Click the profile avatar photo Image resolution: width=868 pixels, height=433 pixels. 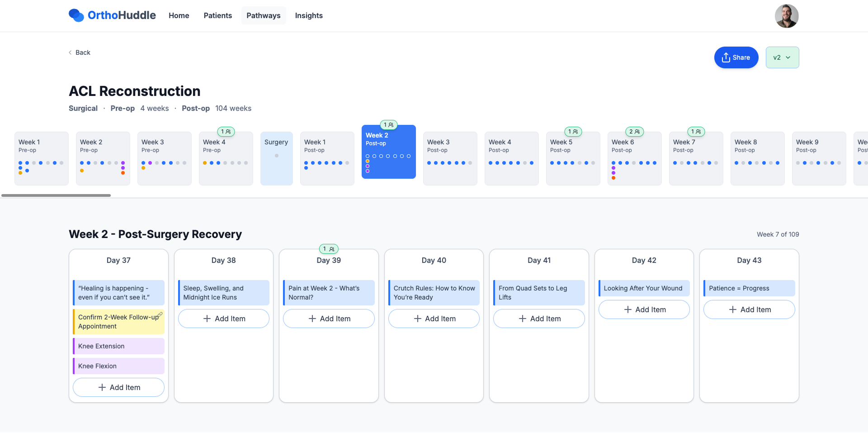coord(787,15)
